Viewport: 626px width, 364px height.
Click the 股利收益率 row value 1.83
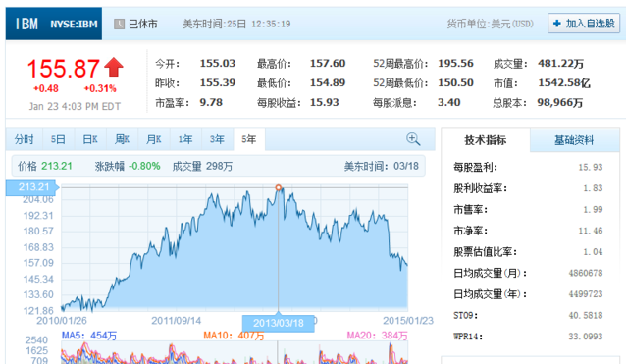click(x=593, y=188)
